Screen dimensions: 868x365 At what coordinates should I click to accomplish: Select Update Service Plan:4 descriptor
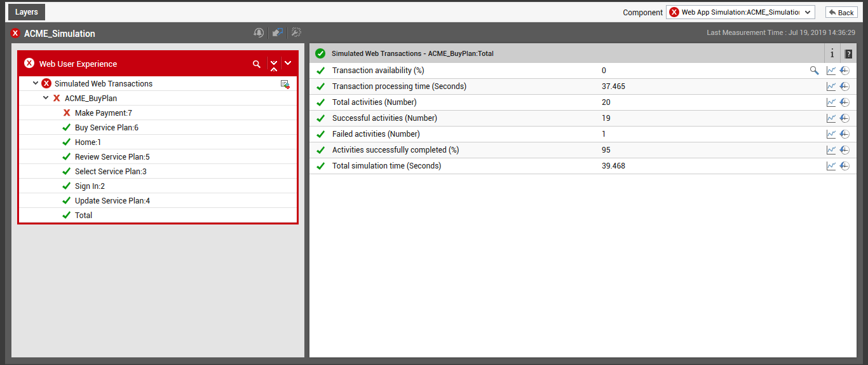[112, 200]
